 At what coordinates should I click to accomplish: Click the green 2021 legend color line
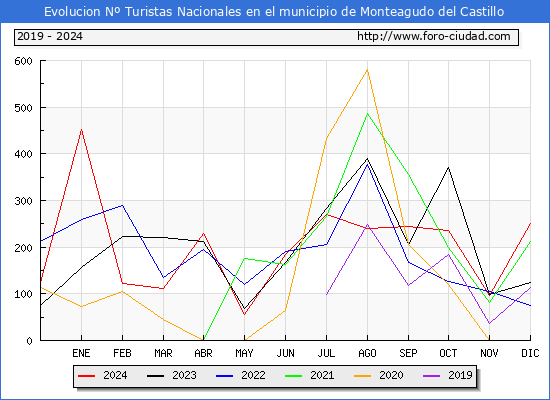294,376
